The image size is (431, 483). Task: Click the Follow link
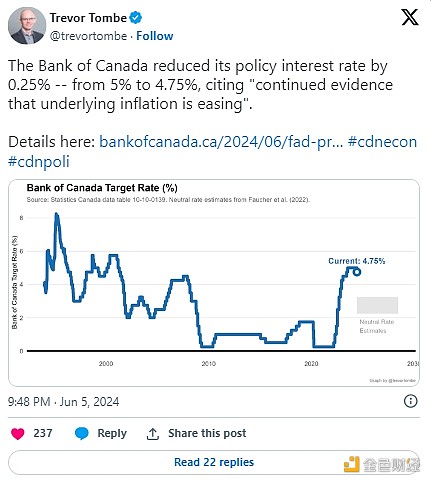[x=155, y=36]
